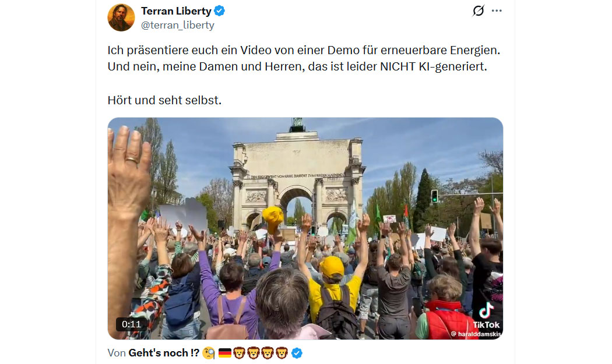Click the German flag emoji in attribution
This screenshot has height=364, width=612.
point(225,353)
